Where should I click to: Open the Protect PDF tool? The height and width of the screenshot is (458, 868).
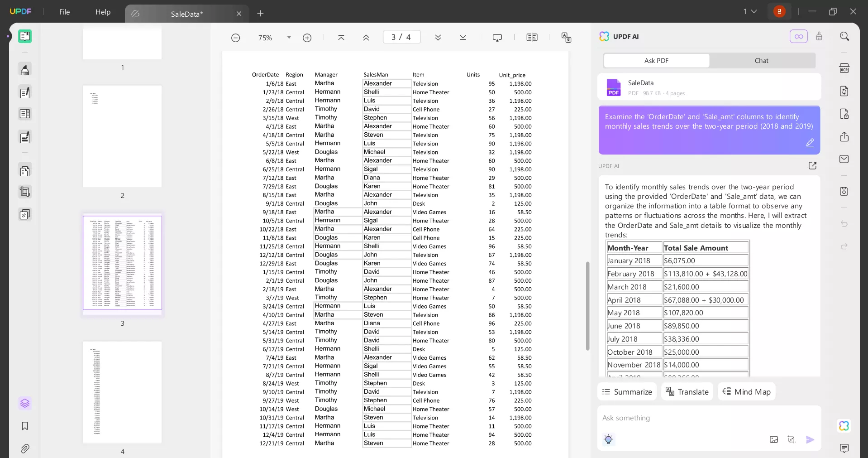(x=844, y=114)
